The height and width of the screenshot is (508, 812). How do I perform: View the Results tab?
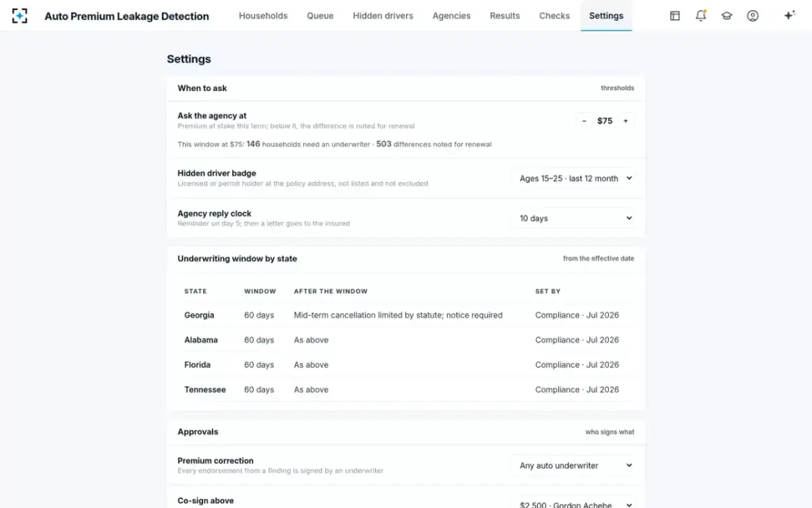pyautogui.click(x=505, y=16)
